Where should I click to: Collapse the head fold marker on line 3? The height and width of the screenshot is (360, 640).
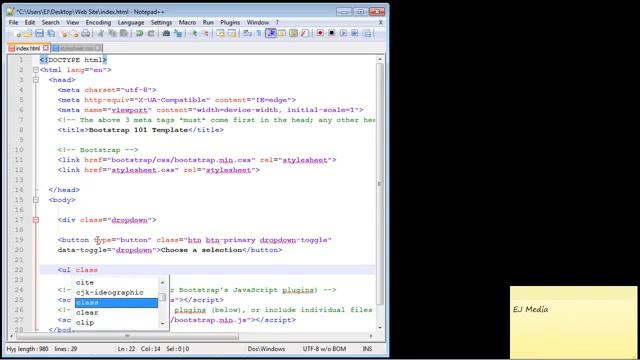tap(36, 80)
